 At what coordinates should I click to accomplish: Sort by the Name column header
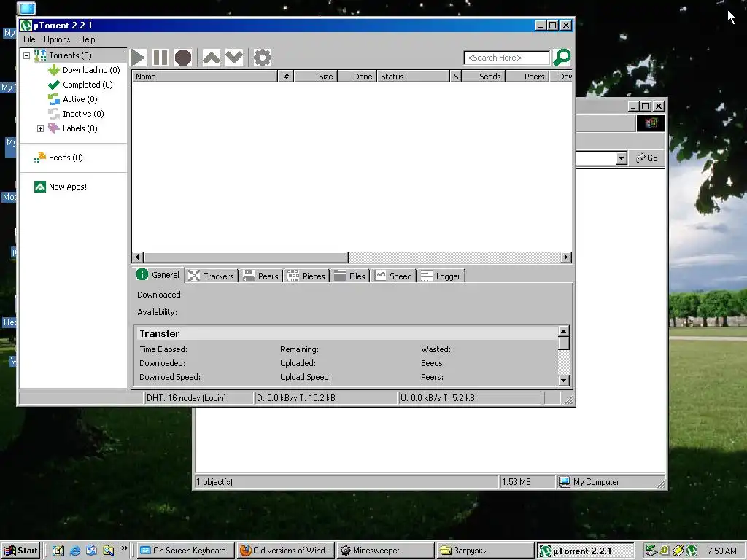205,76
